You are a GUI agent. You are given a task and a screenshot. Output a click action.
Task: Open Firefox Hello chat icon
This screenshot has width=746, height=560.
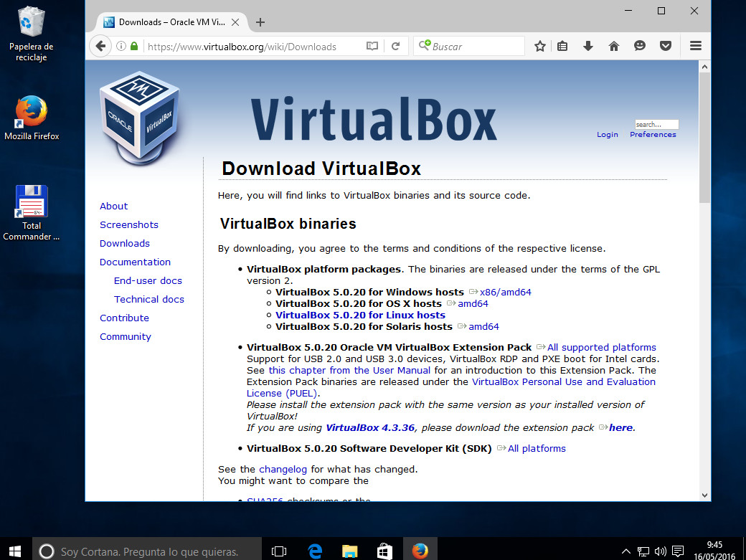[640, 46]
